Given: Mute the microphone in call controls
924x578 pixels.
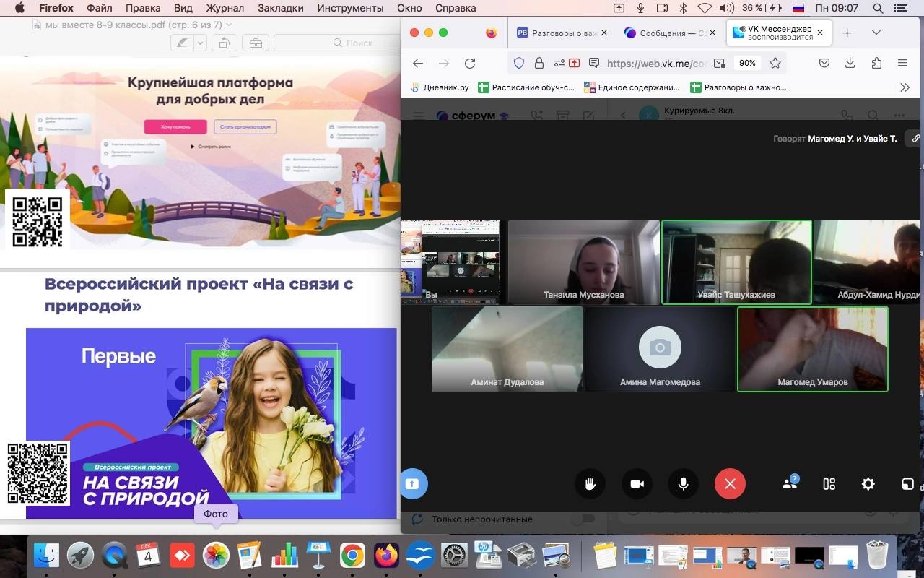Looking at the screenshot, I should (683, 484).
